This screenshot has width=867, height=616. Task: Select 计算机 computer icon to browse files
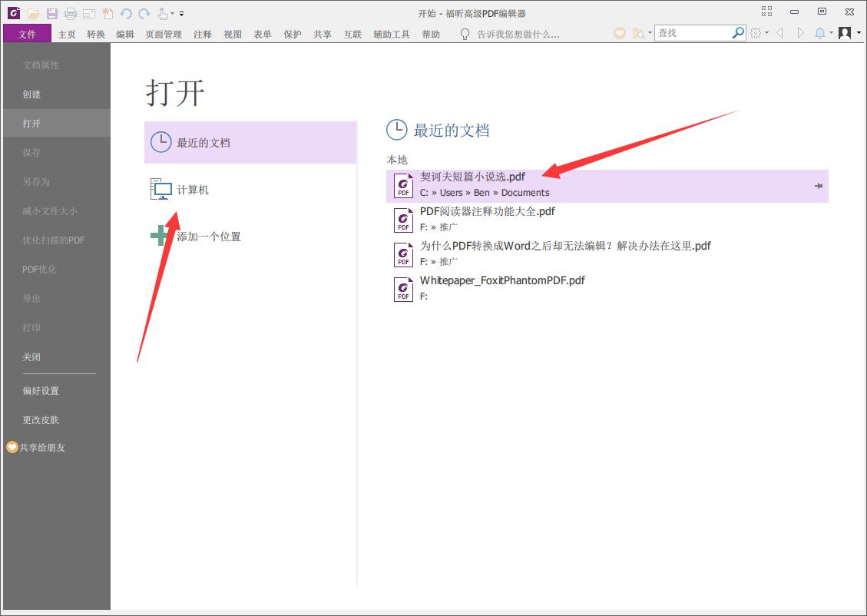pyautogui.click(x=160, y=189)
